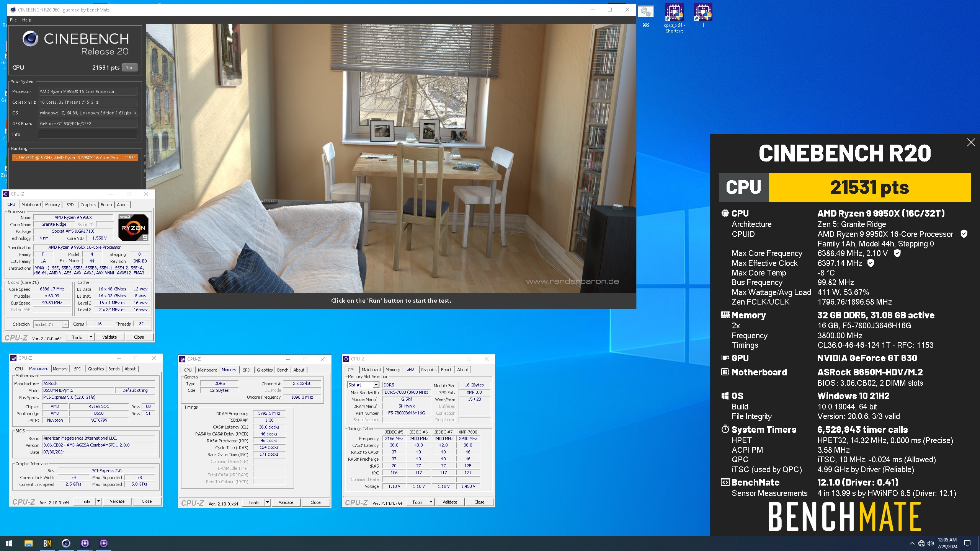The width and height of the screenshot is (980, 551).
Task: Open Bench tab in CPU-Z CPU window
Action: [106, 205]
